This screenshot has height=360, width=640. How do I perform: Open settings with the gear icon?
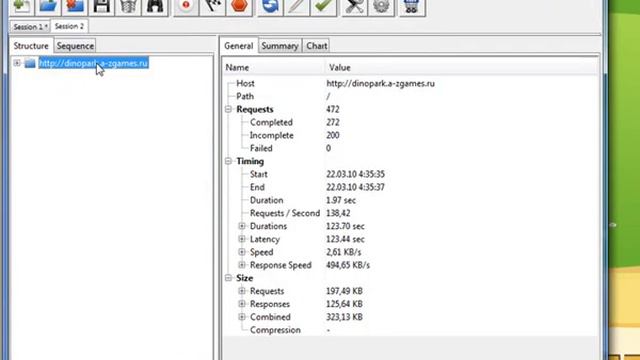381,6
